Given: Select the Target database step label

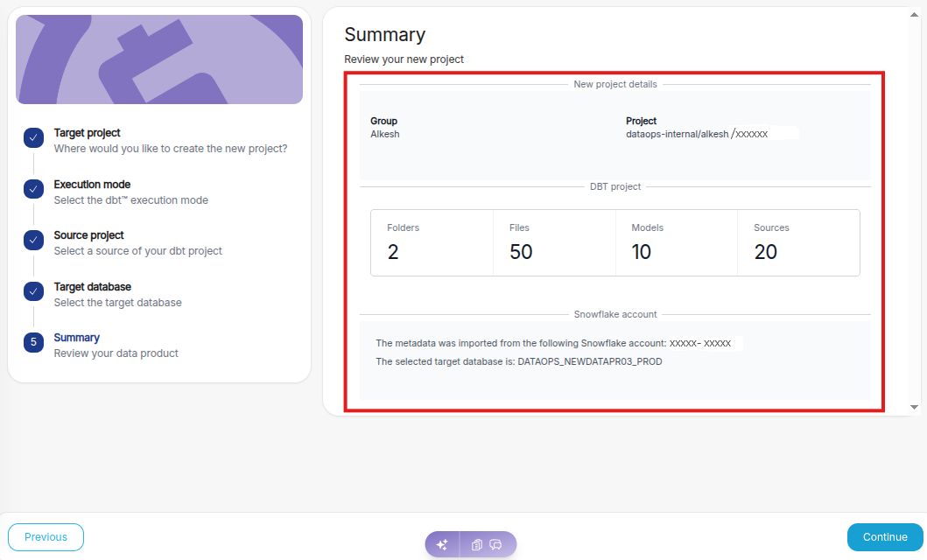Looking at the screenshot, I should pos(93,287).
